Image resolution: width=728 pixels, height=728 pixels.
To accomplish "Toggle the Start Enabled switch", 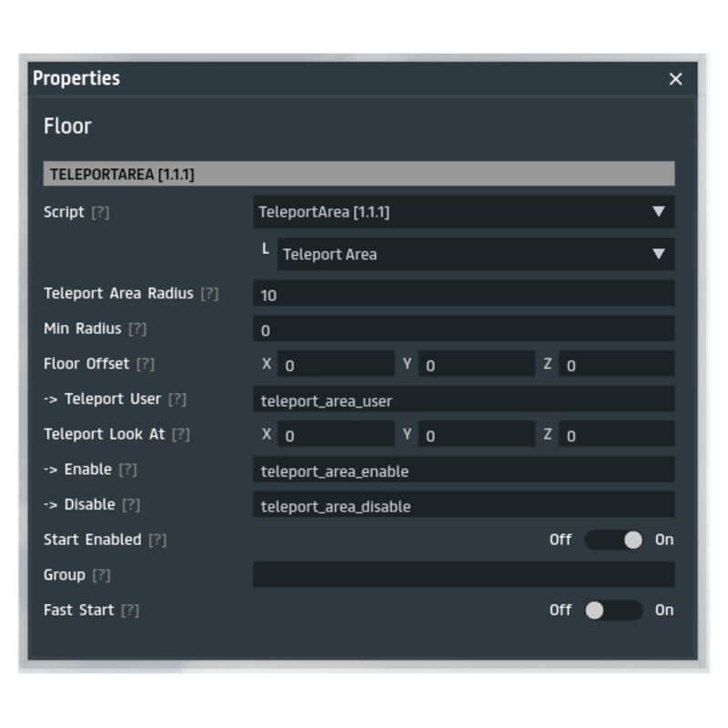I will (x=613, y=540).
